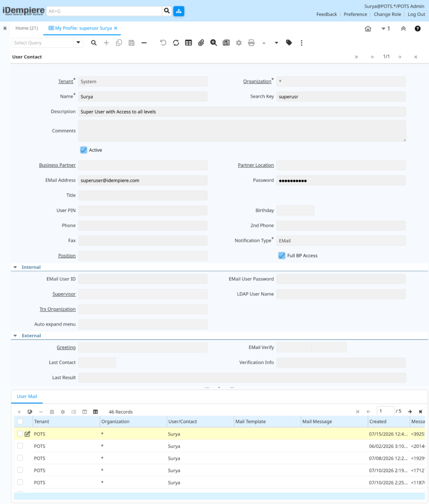Click Detail Record down arrow in toolbar
This screenshot has width=429, height=504.
click(276, 43)
